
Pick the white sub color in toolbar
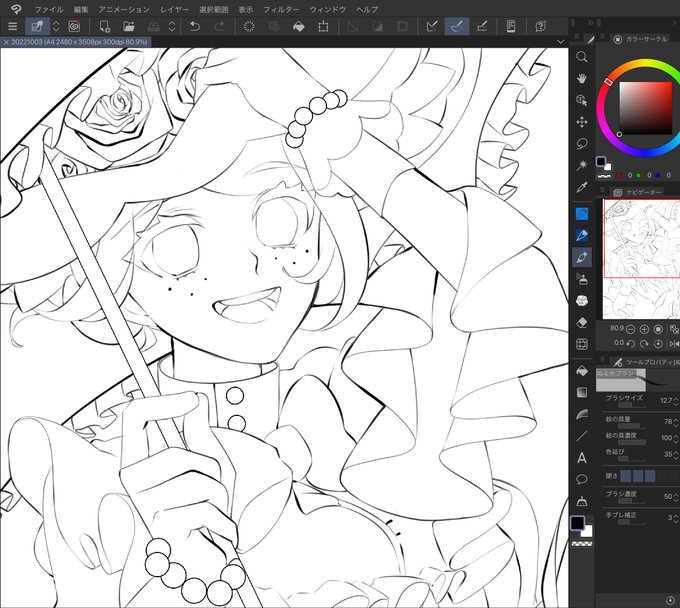pos(587,531)
